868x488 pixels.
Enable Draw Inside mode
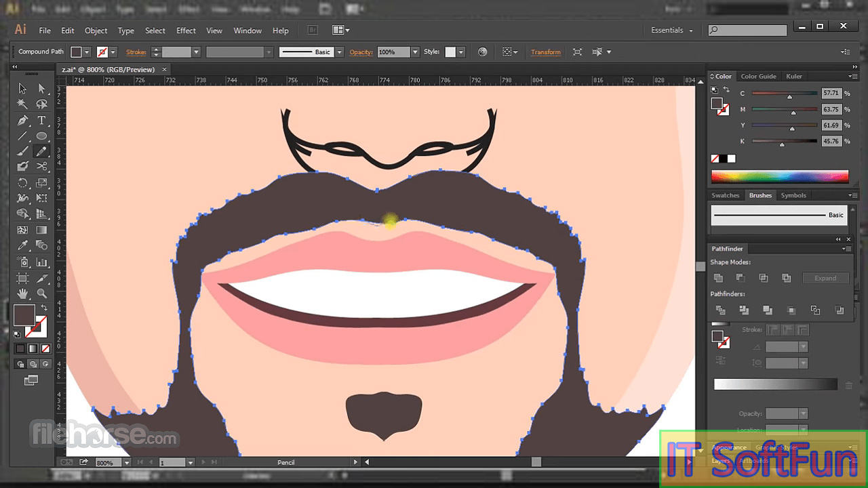tap(45, 364)
